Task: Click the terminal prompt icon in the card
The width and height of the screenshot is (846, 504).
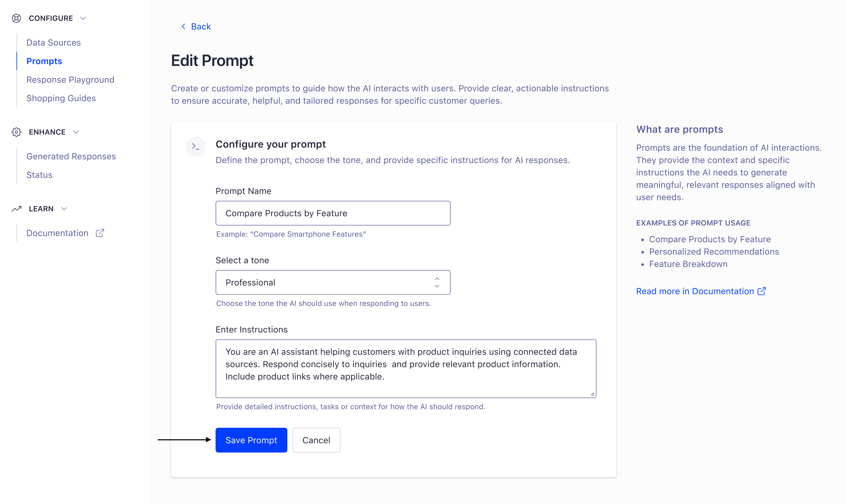Action: (x=196, y=146)
